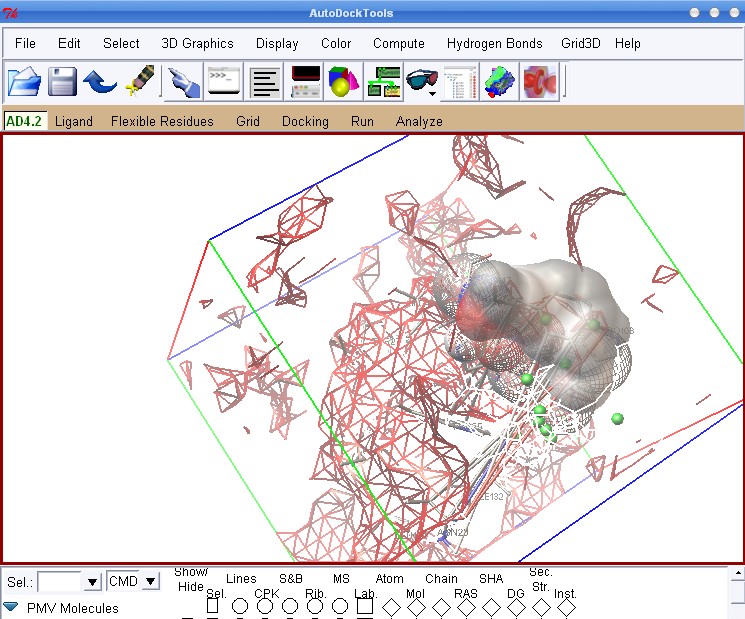
Task: Click the blue undo arrow icon
Action: [100, 82]
